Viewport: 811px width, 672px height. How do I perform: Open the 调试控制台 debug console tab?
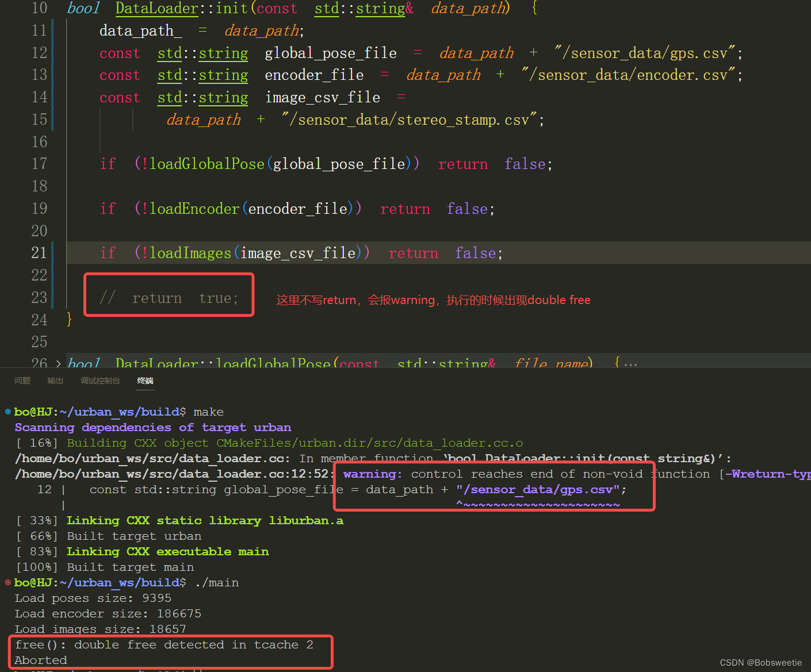point(100,381)
